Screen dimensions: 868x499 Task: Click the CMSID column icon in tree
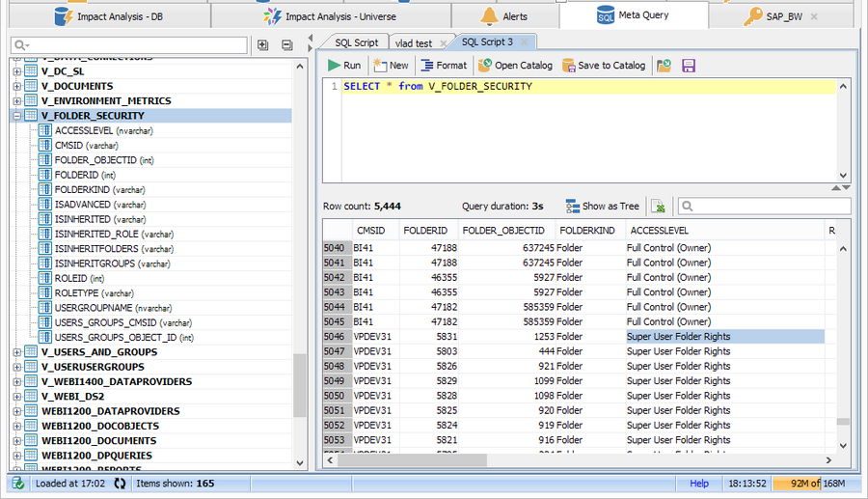[x=45, y=145]
